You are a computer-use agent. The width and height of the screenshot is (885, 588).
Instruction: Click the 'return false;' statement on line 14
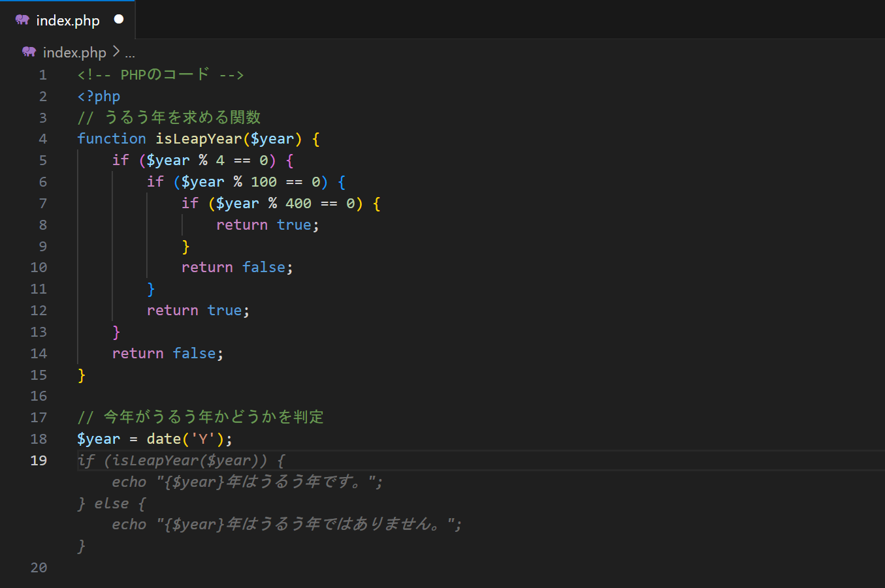(167, 354)
